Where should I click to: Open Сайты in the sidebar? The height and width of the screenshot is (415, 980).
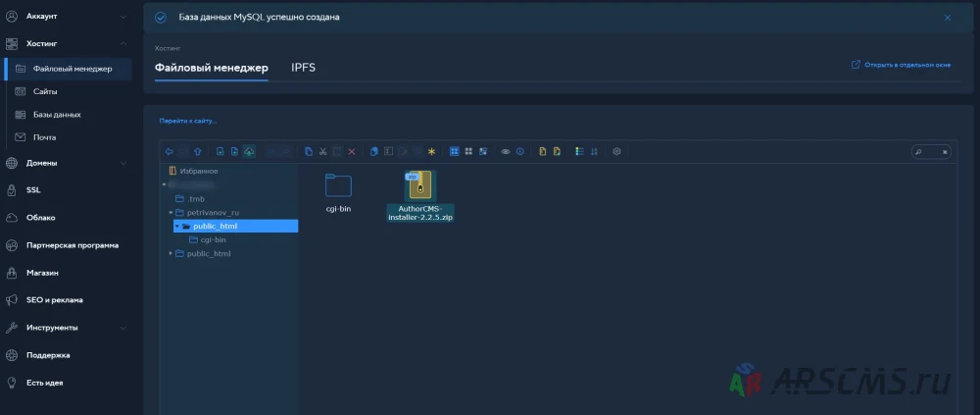45,91
